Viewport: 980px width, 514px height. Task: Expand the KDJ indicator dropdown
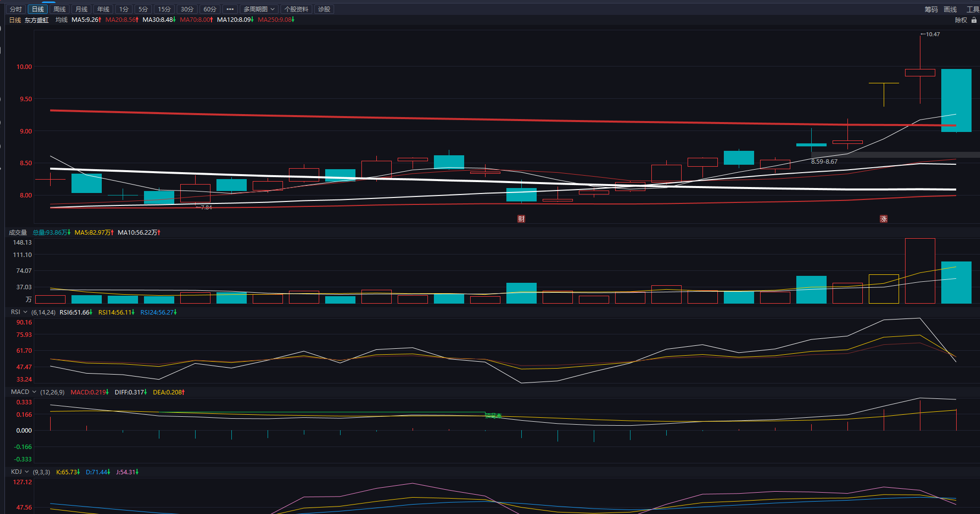point(20,472)
